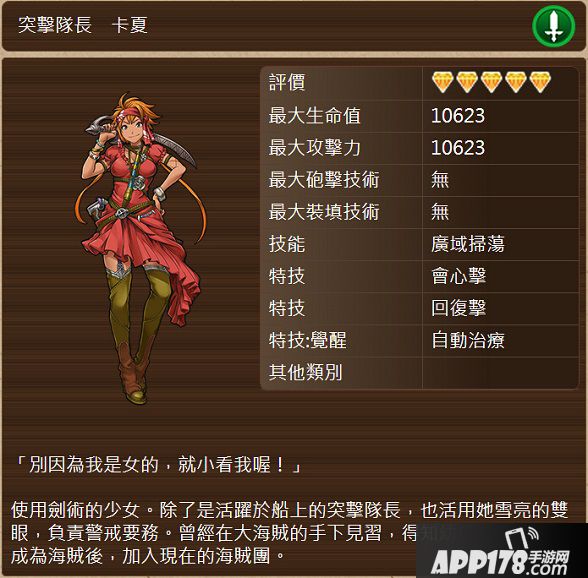Open the 自動治療 awakening skill

(468, 340)
